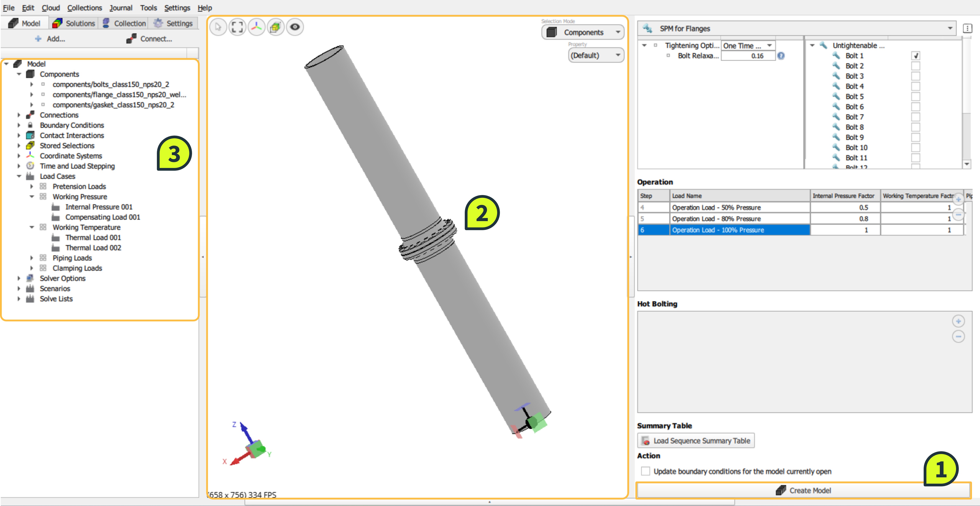
Task: Open the Components selection mode dropdown
Action: point(583,33)
